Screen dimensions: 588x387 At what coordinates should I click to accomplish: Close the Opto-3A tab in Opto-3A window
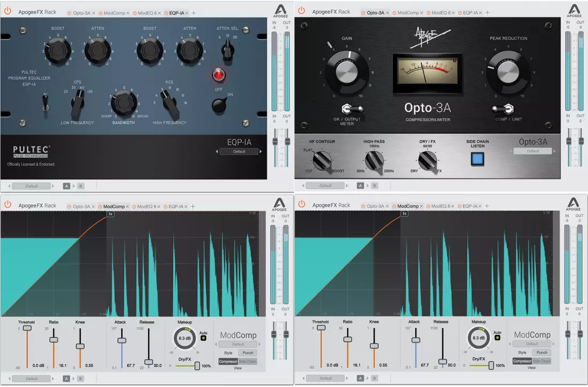pyautogui.click(x=388, y=13)
